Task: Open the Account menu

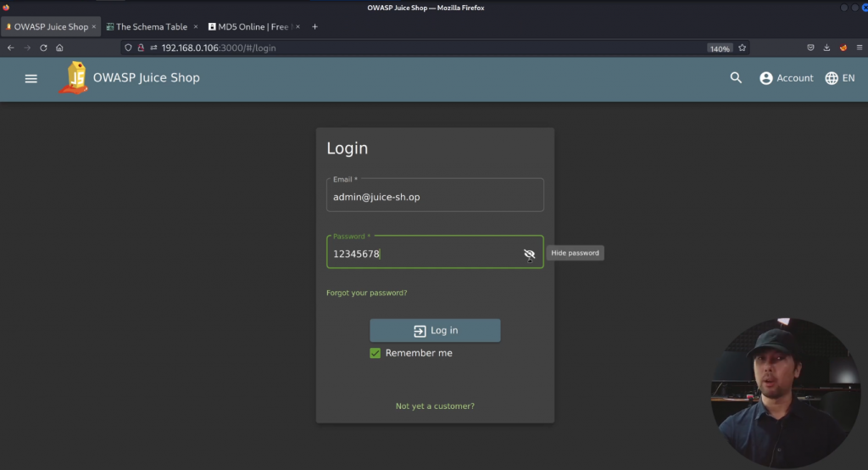Action: coord(786,78)
